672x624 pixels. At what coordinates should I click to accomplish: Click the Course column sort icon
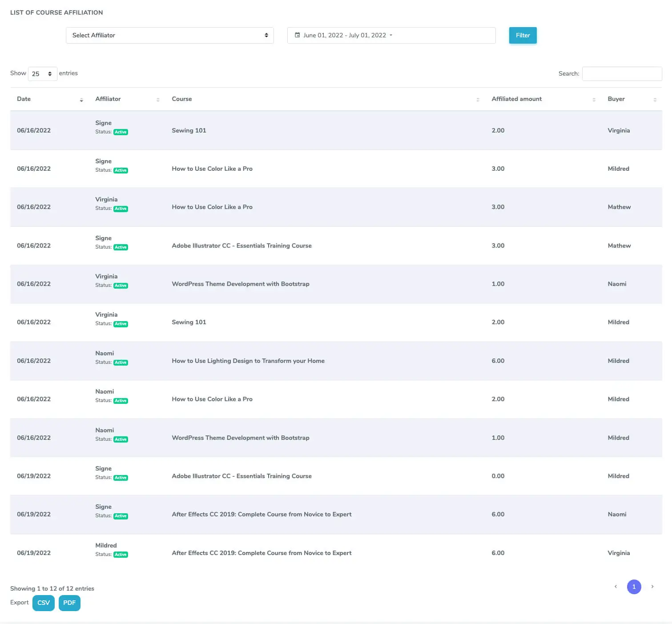pyautogui.click(x=478, y=100)
